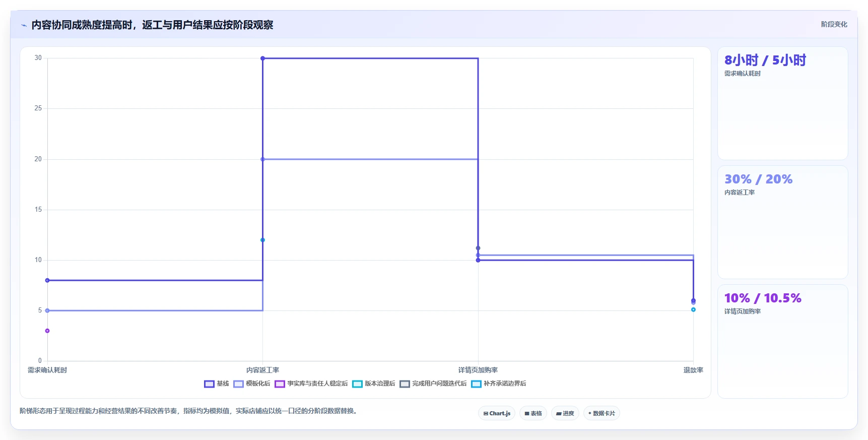The image size is (868, 440).
Task: Click the 阶段变化 label in header
Action: (x=834, y=24)
